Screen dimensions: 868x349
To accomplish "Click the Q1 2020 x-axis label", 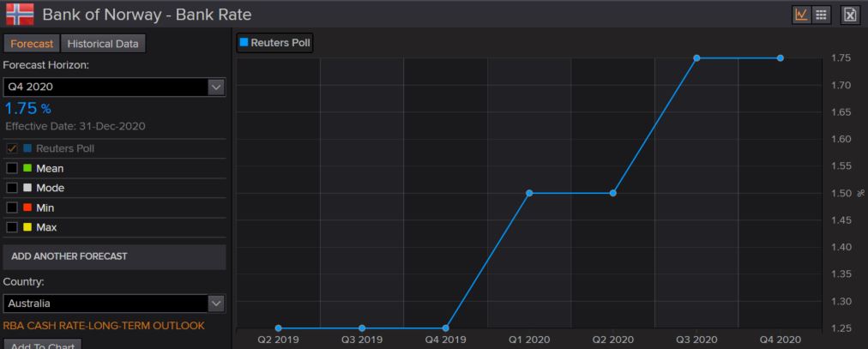I will [529, 340].
